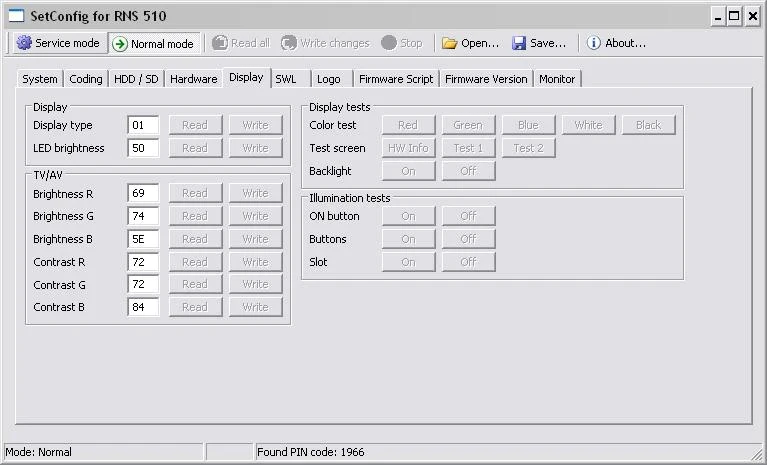The width and height of the screenshot is (767, 465).
Task: Maximize the SetConfig window
Action: (734, 17)
